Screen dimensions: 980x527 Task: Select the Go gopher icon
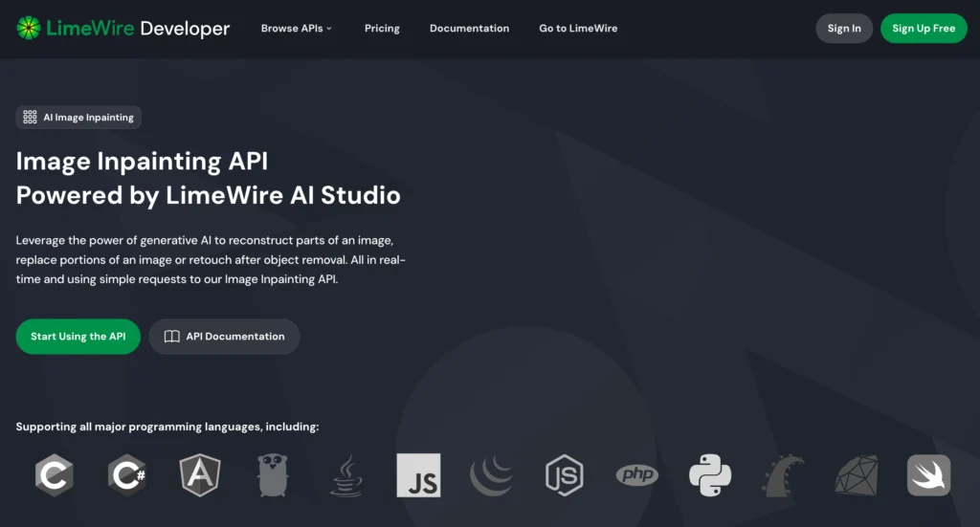pyautogui.click(x=273, y=475)
